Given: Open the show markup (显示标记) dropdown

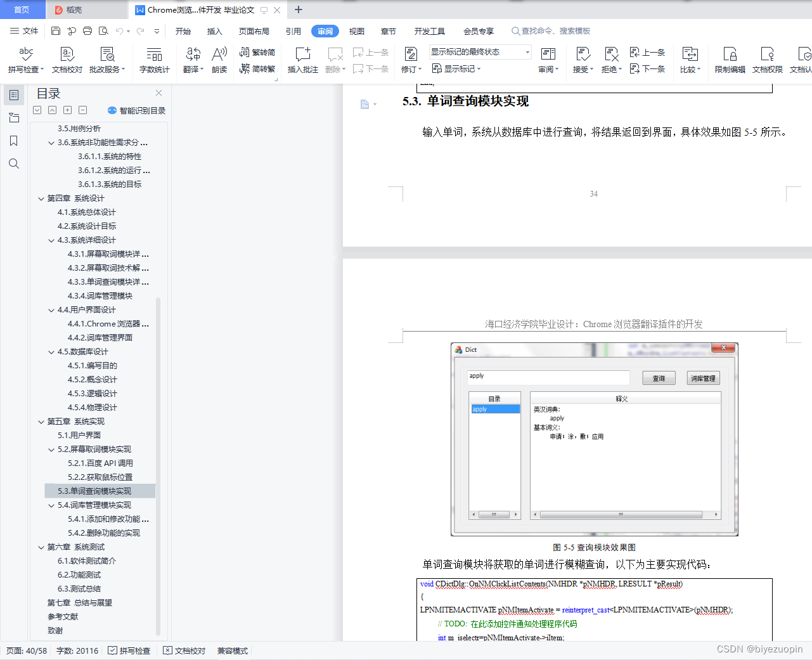Looking at the screenshot, I should tap(456, 68).
